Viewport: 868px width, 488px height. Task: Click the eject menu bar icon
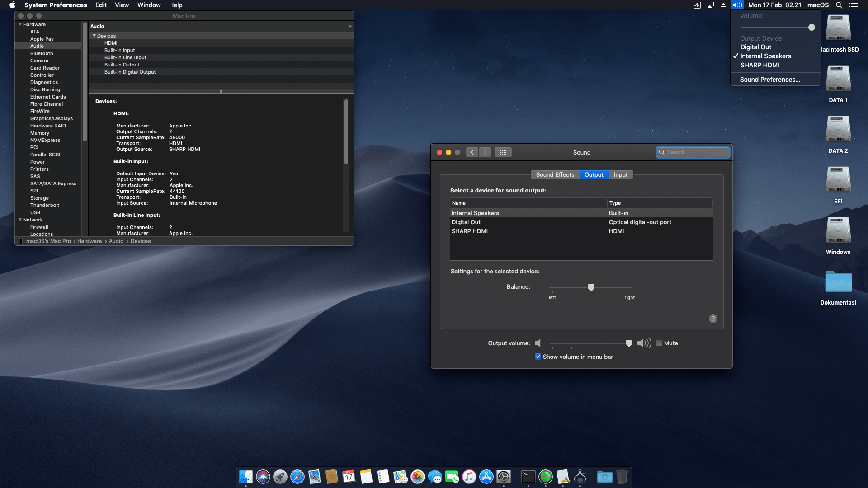[x=723, y=5]
